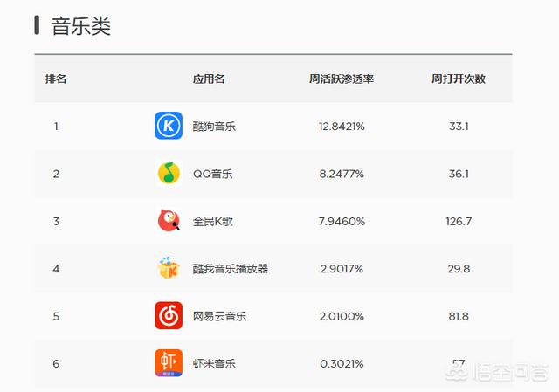Select the value 12.8421%

tap(342, 127)
